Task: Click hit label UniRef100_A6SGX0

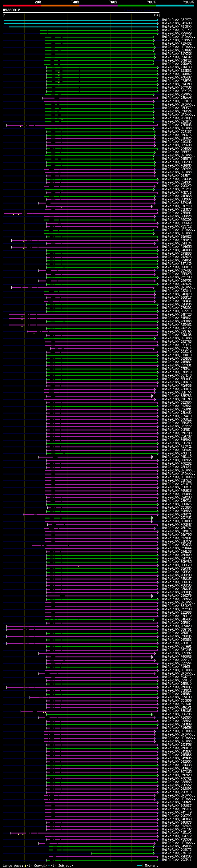Action: point(177,223)
